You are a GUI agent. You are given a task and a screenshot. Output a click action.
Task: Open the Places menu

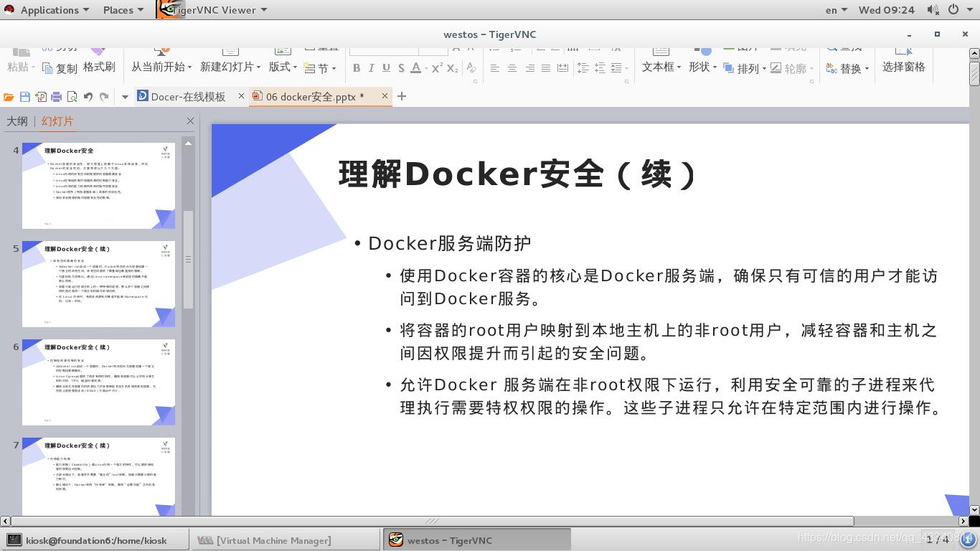[x=123, y=10]
